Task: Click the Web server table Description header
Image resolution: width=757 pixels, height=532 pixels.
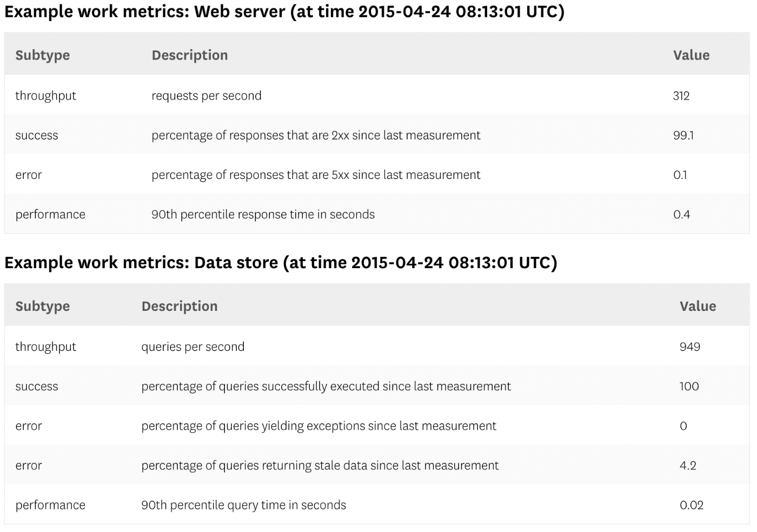Action: point(190,55)
